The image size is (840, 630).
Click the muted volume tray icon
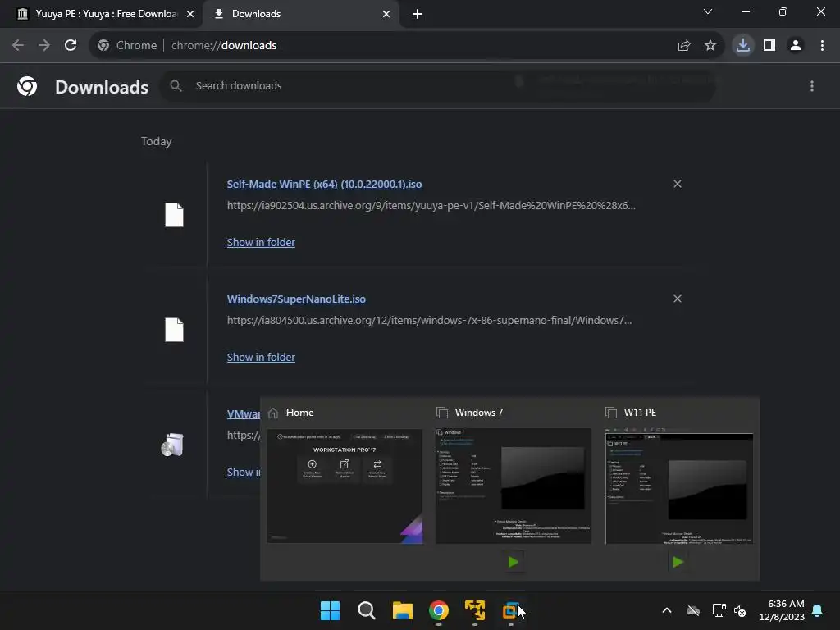click(x=740, y=610)
